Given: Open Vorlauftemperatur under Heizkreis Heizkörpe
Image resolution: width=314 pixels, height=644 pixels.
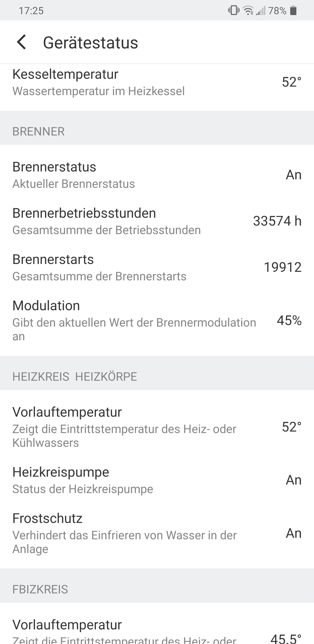Looking at the screenshot, I should pos(157,427).
